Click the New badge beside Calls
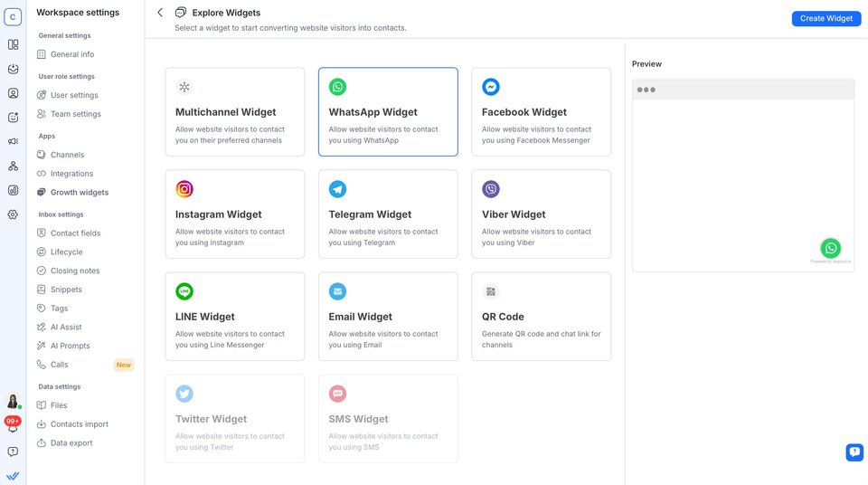 pos(124,365)
